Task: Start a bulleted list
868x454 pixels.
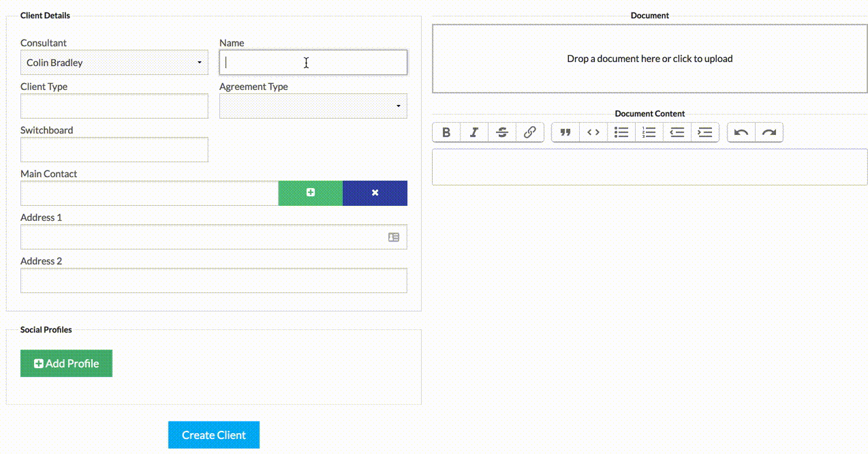Action: pos(621,132)
